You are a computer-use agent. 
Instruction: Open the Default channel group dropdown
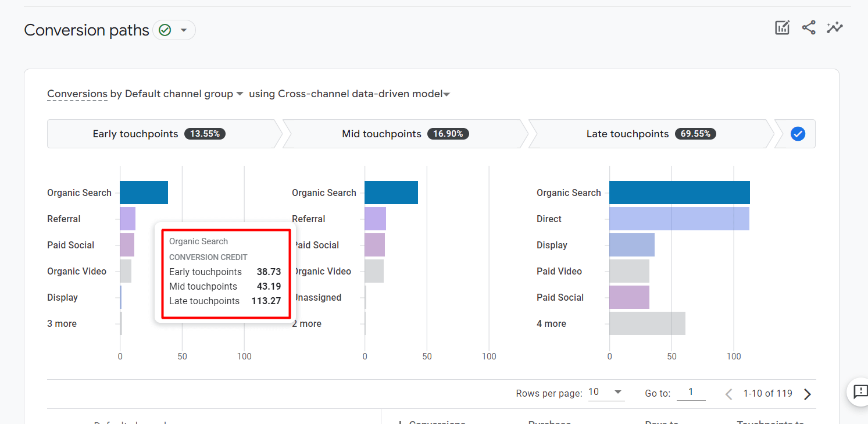coord(239,94)
